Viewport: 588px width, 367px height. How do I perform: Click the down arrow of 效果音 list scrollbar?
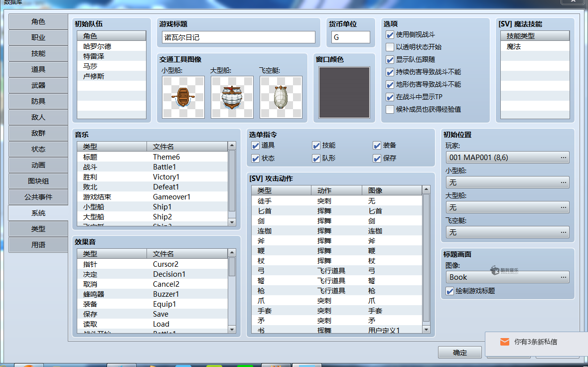pos(232,330)
